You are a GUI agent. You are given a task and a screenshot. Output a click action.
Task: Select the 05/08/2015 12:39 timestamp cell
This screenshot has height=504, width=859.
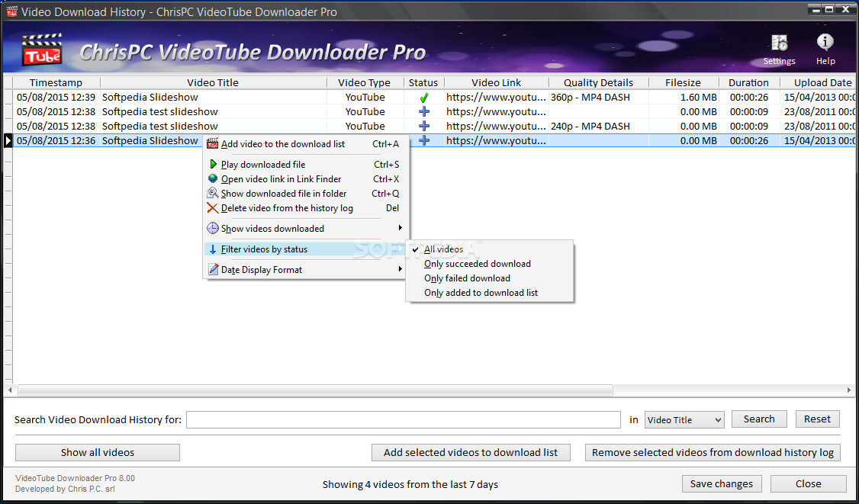tap(56, 98)
